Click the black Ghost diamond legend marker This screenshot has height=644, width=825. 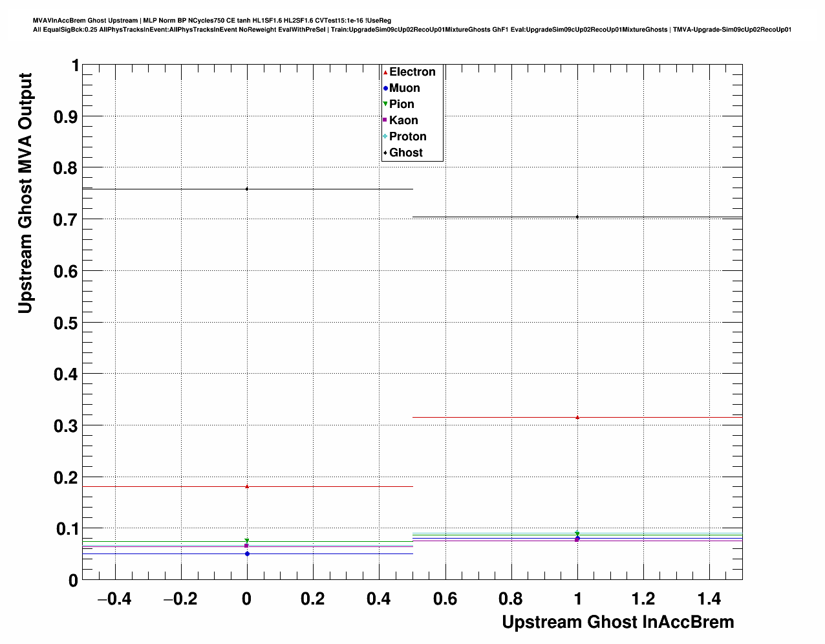(385, 153)
